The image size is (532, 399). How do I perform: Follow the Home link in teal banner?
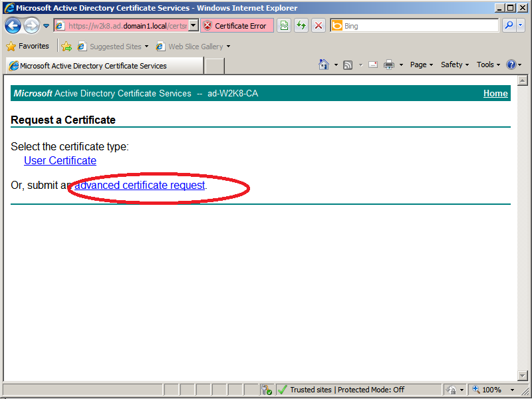(495, 93)
